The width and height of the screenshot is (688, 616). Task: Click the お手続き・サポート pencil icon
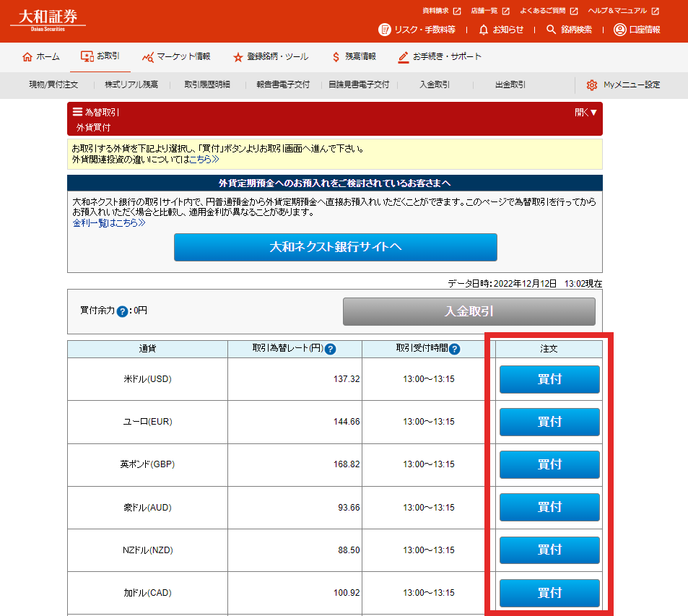pos(404,57)
